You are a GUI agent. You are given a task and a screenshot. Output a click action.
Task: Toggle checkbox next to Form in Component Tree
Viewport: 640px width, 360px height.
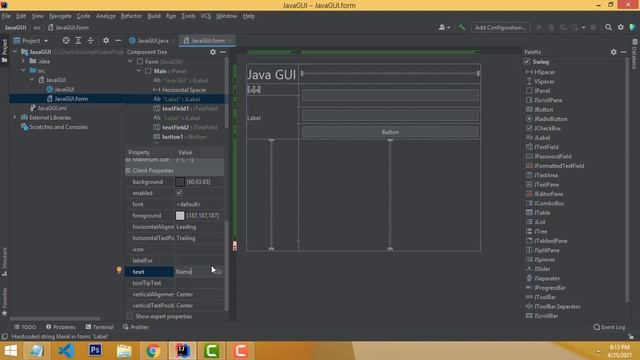click(x=140, y=62)
